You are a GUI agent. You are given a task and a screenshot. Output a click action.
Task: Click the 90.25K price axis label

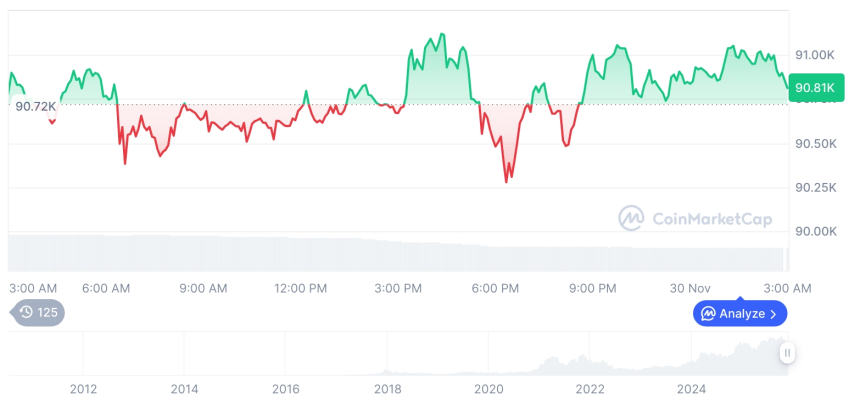(815, 188)
